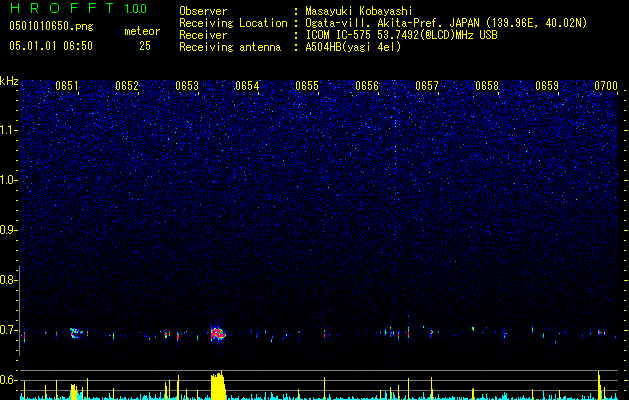Image resolution: width=629 pixels, height=400 pixels.
Task: Click the strong red meteor echo near 0653
Action: tap(218, 333)
